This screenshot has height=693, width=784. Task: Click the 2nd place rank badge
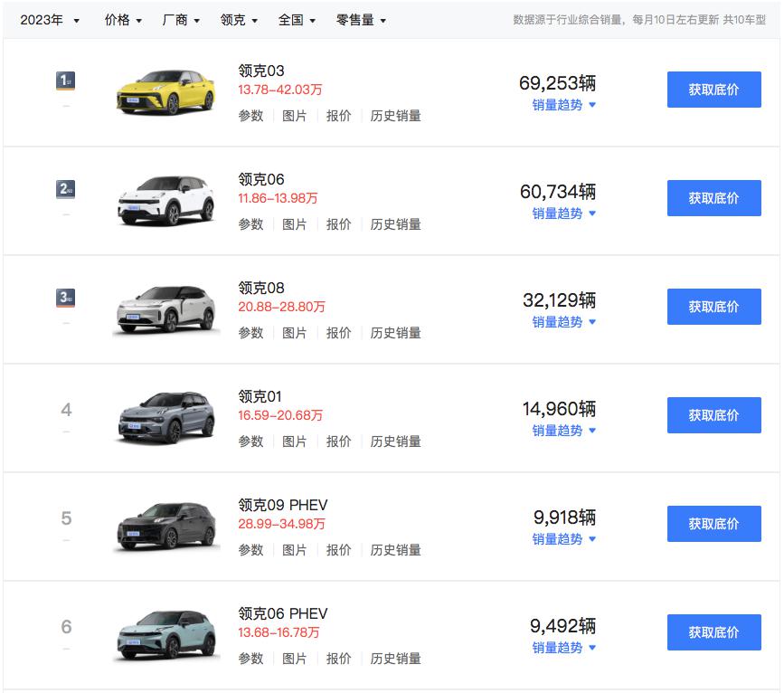(x=65, y=190)
